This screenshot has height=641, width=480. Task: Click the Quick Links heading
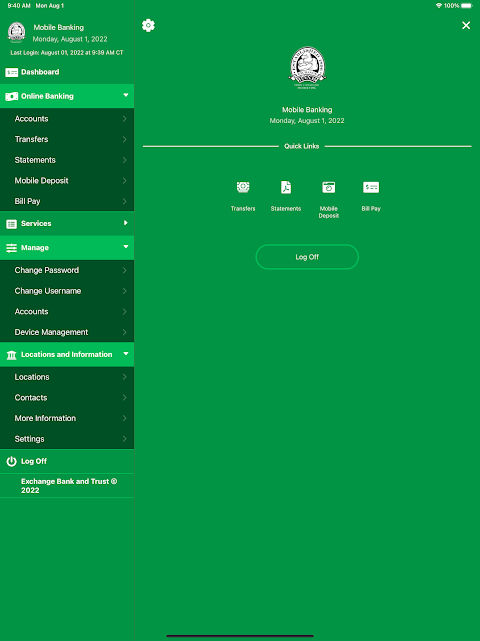pyautogui.click(x=302, y=146)
